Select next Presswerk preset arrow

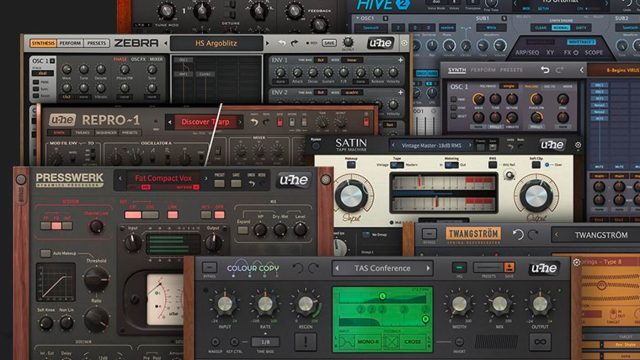(x=206, y=178)
